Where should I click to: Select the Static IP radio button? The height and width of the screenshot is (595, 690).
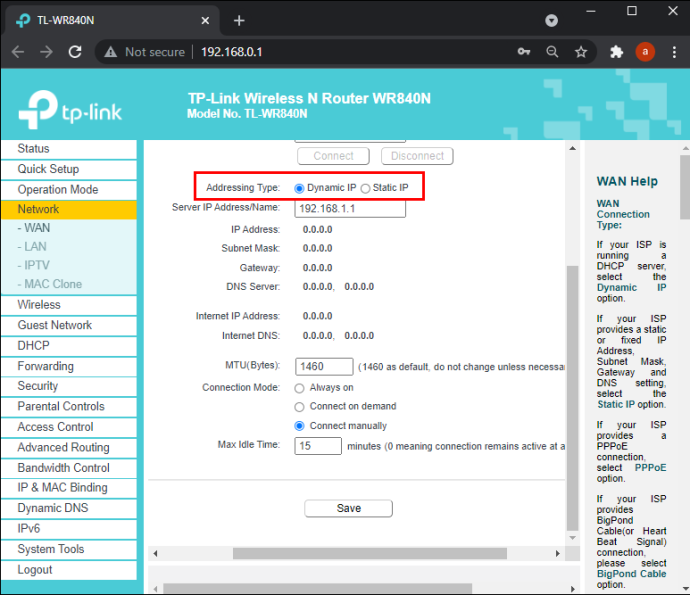(x=365, y=189)
